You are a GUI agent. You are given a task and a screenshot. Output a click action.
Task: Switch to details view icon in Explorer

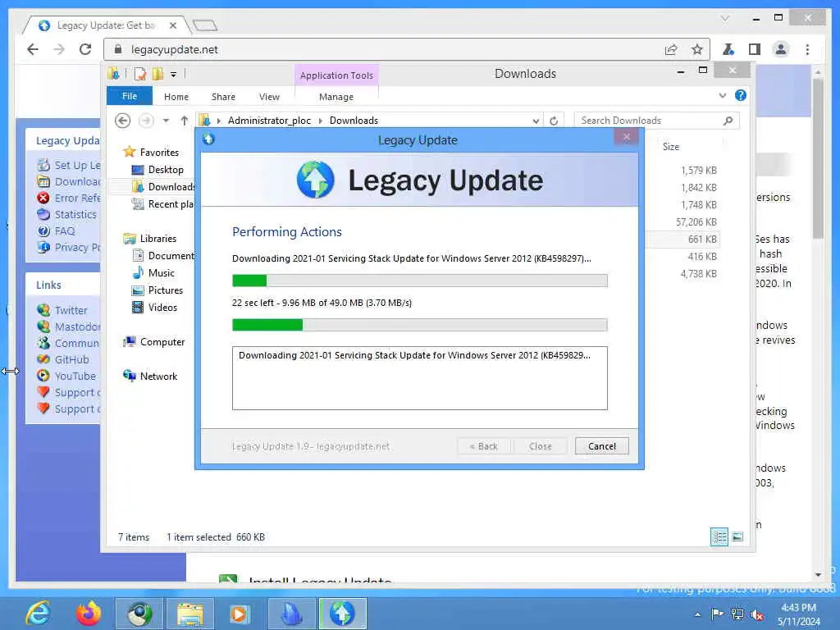point(719,536)
